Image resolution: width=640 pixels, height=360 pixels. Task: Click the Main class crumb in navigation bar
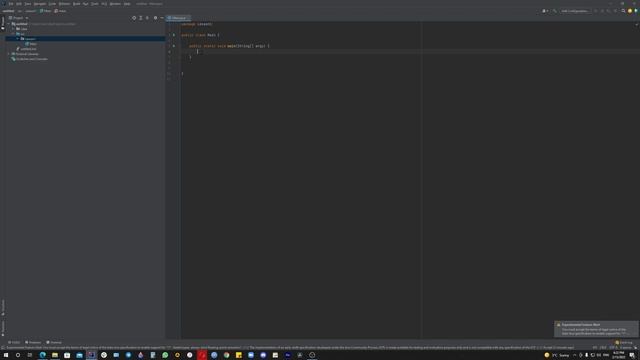coord(45,11)
